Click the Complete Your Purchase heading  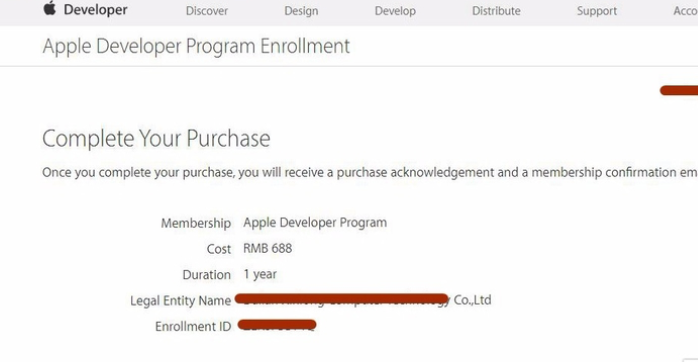click(156, 138)
